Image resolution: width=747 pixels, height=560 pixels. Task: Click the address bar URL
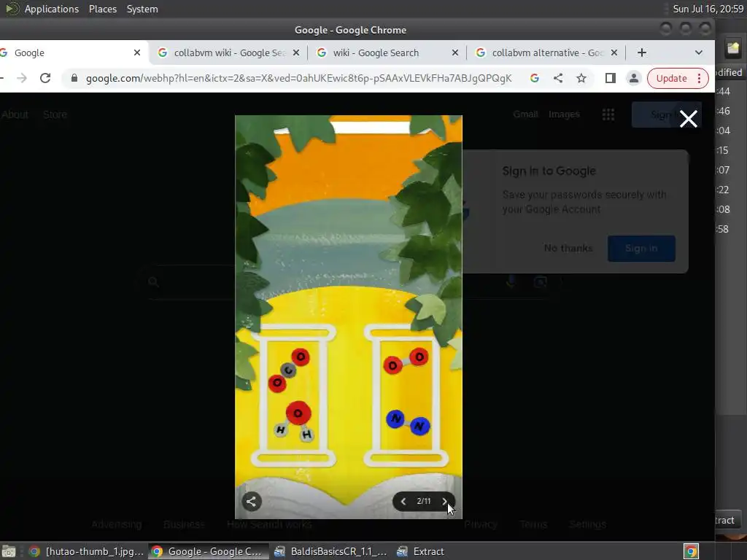tap(298, 78)
